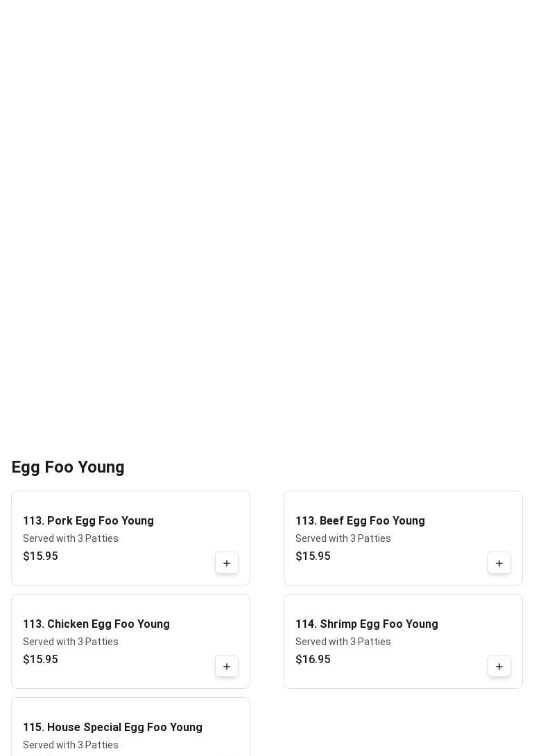534x756 pixels.
Task: Select the House Special Egg Foo Young card
Action: pyautogui.click(x=131, y=727)
